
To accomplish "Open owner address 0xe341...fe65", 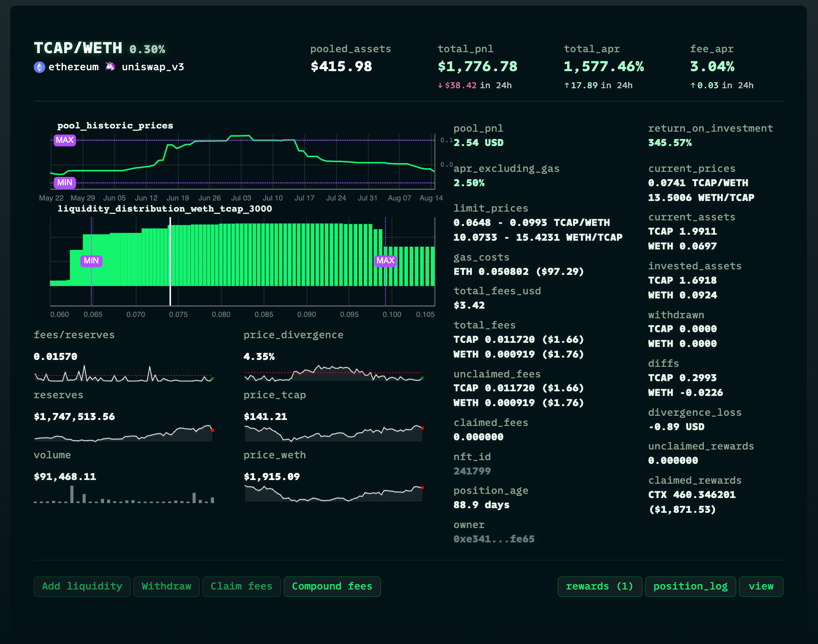I will coord(494,539).
